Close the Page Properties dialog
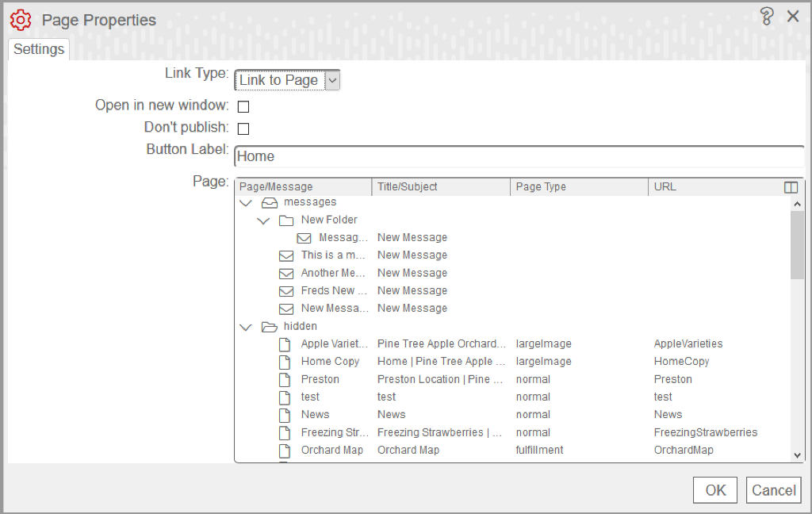The height and width of the screenshot is (514, 812). coord(793,17)
